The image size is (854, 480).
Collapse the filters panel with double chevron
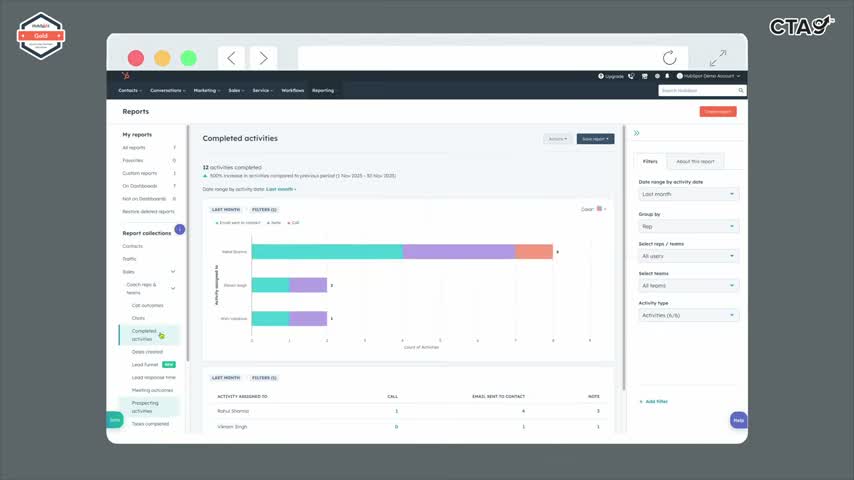tap(636, 133)
